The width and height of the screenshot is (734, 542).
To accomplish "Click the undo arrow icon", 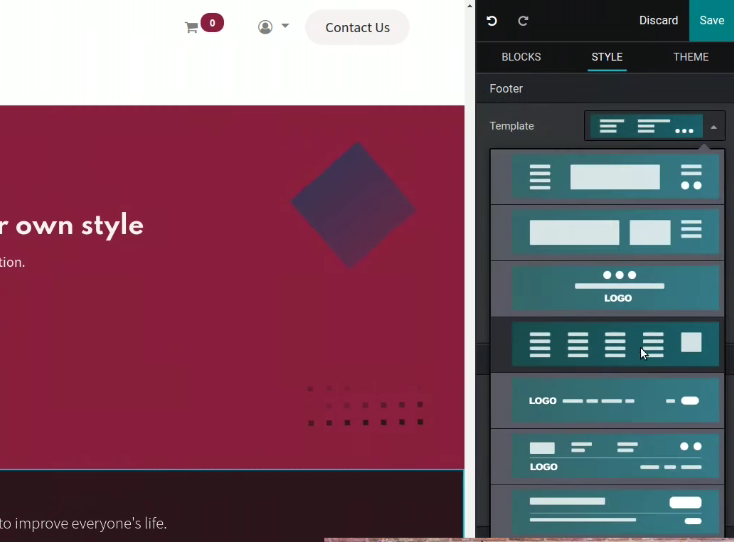I will click(492, 21).
